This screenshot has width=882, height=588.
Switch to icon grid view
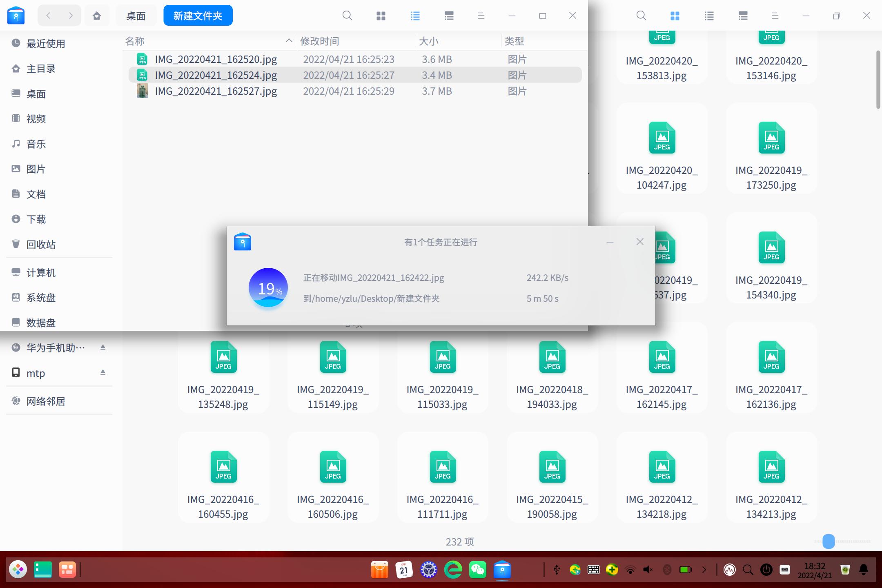coord(381,16)
